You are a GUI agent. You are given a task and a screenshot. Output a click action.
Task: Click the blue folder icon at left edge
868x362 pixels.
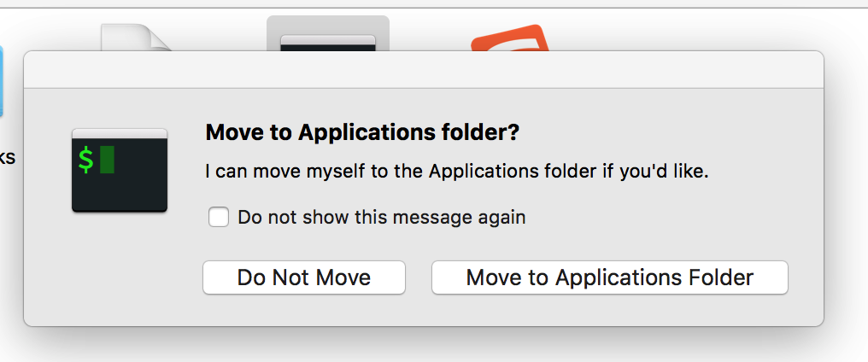tap(2, 81)
